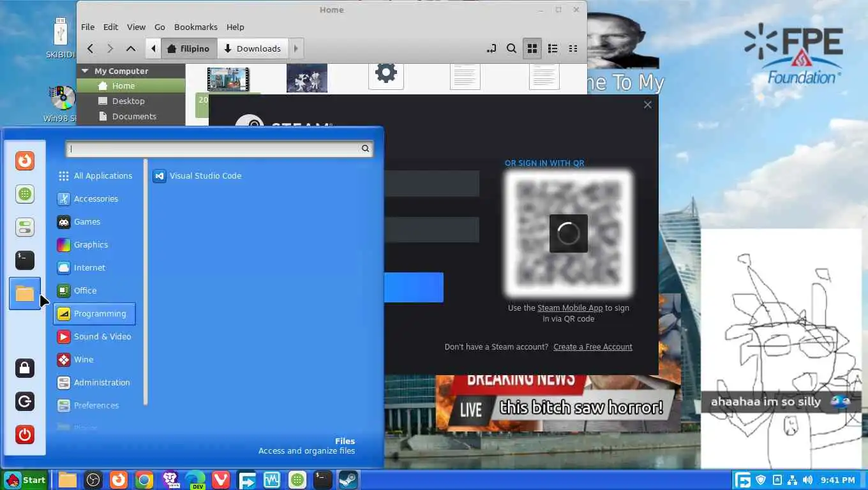Click the Lock Screen icon in menu sidebar
The width and height of the screenshot is (868, 490).
[x=25, y=368]
